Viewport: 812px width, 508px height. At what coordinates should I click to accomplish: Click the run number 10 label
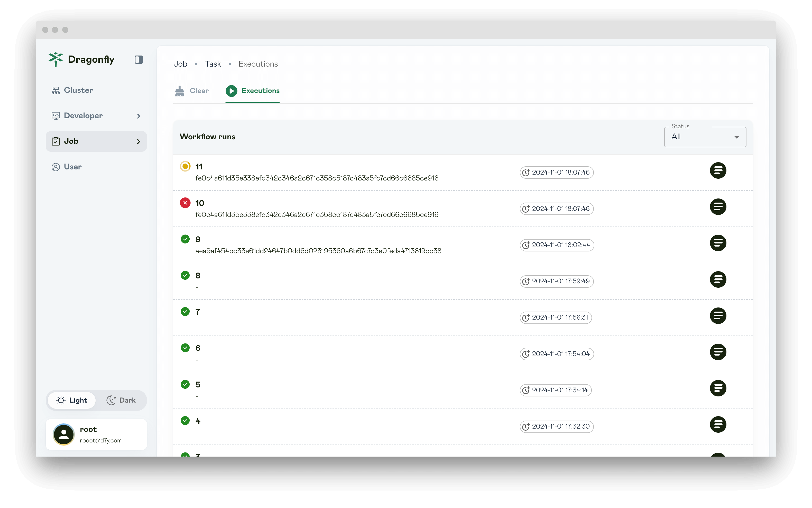pyautogui.click(x=200, y=203)
